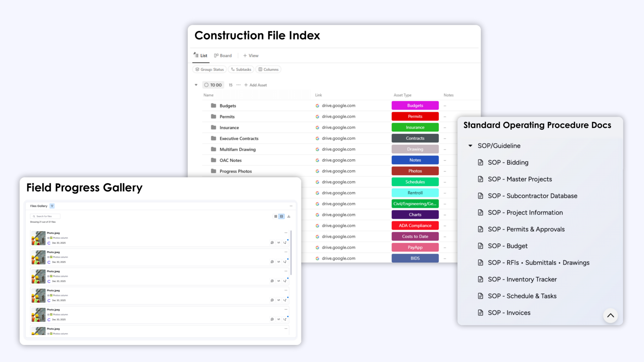
Task: Open Group: Status dropdown
Action: pyautogui.click(x=210, y=69)
